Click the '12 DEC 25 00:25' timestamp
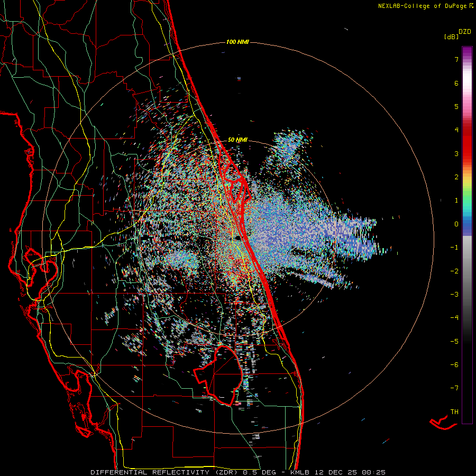The width and height of the screenshot is (476, 476). click(349, 472)
